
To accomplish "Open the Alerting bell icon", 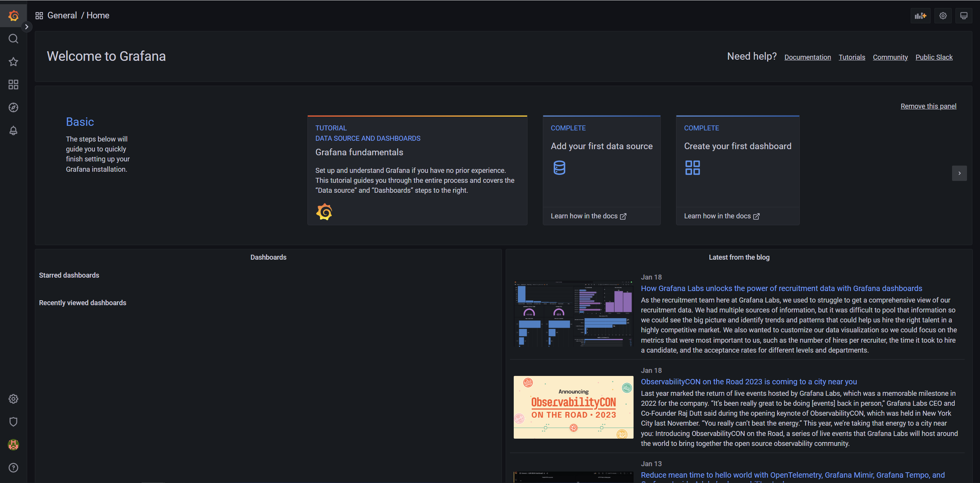I will (x=13, y=130).
